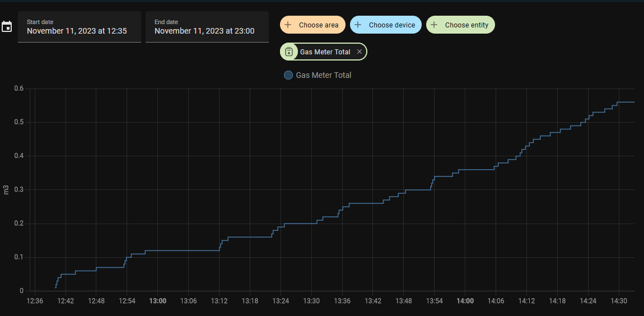Toggle Gas Meter Total legend text visibility
This screenshot has width=644, height=316.
pyautogui.click(x=324, y=75)
